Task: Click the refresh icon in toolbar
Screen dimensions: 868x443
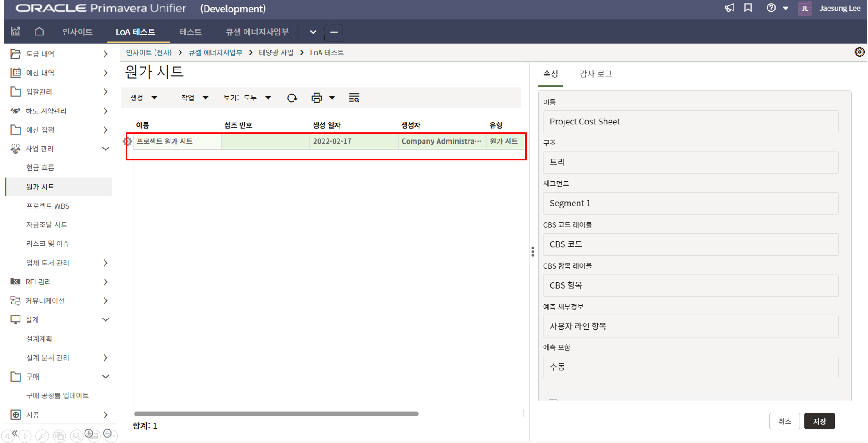Action: (292, 98)
